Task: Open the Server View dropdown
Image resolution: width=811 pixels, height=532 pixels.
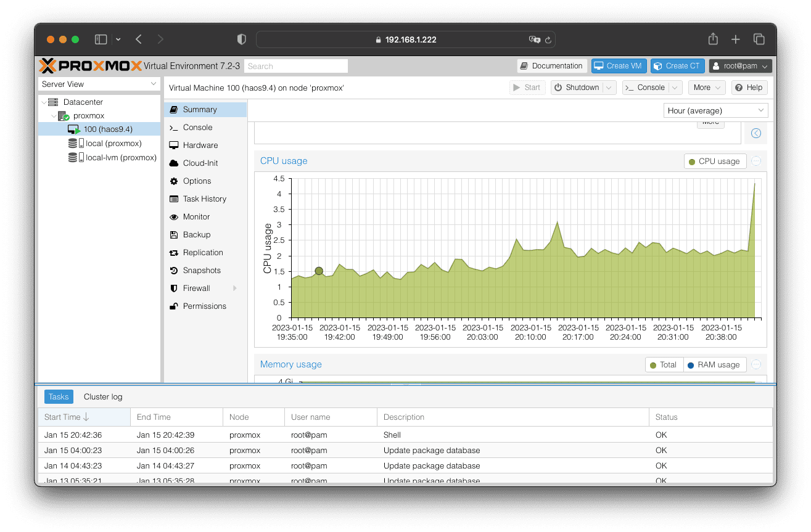Action: pos(99,84)
